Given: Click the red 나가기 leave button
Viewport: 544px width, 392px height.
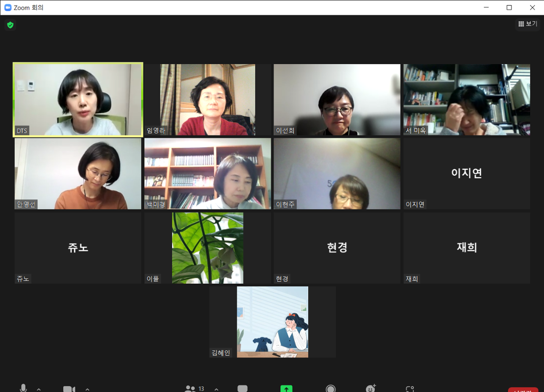Looking at the screenshot, I should pos(523,391).
